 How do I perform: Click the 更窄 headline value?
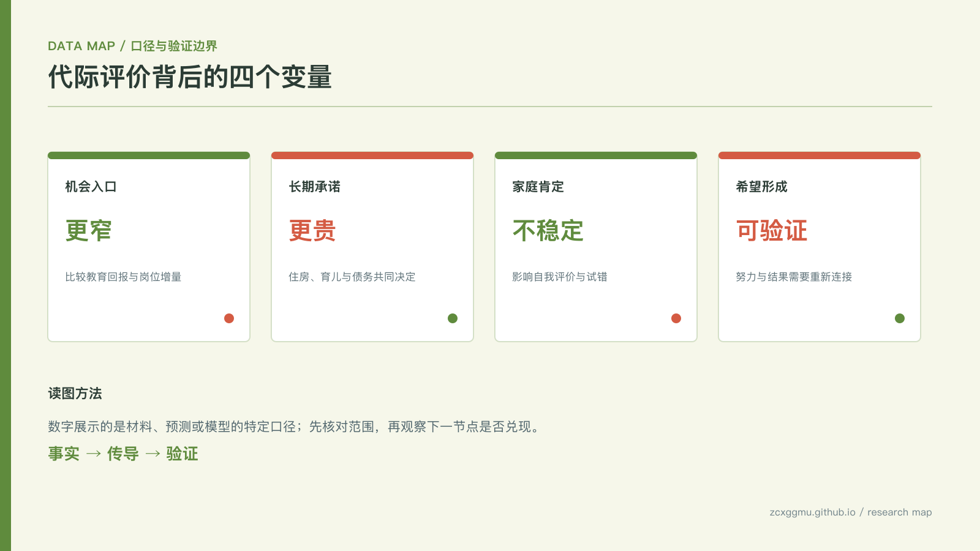89,231
